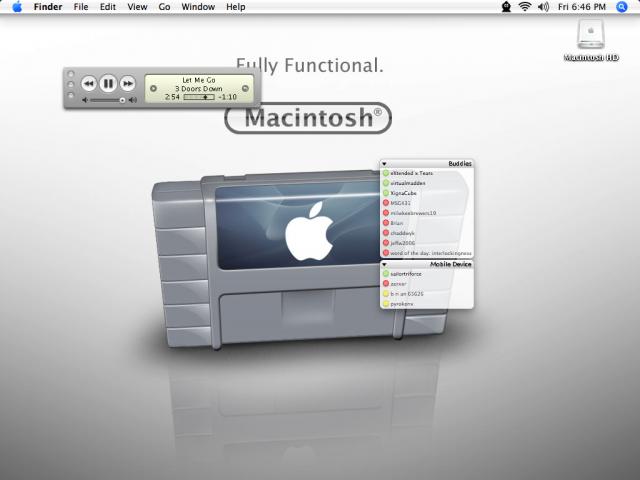Open the Wi-Fi status menu
This screenshot has height=480, width=640.
tap(524, 7)
